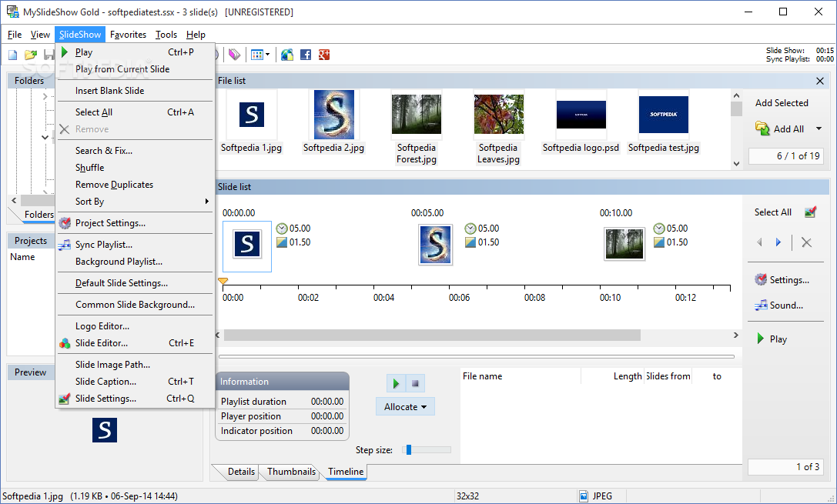Click the clock duration icon of the third slide
The image size is (837, 504).
pos(659,229)
